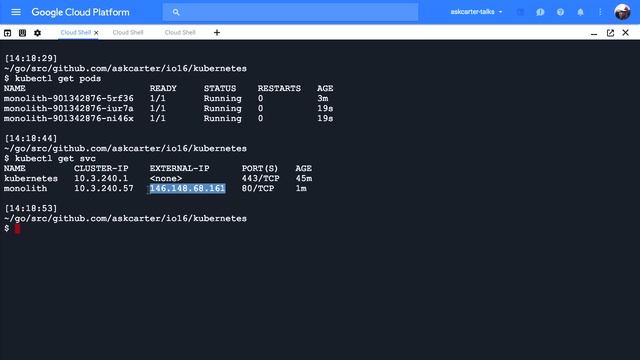Click the EXTERNAL-IP column header
The width and height of the screenshot is (640, 360).
[179, 168]
